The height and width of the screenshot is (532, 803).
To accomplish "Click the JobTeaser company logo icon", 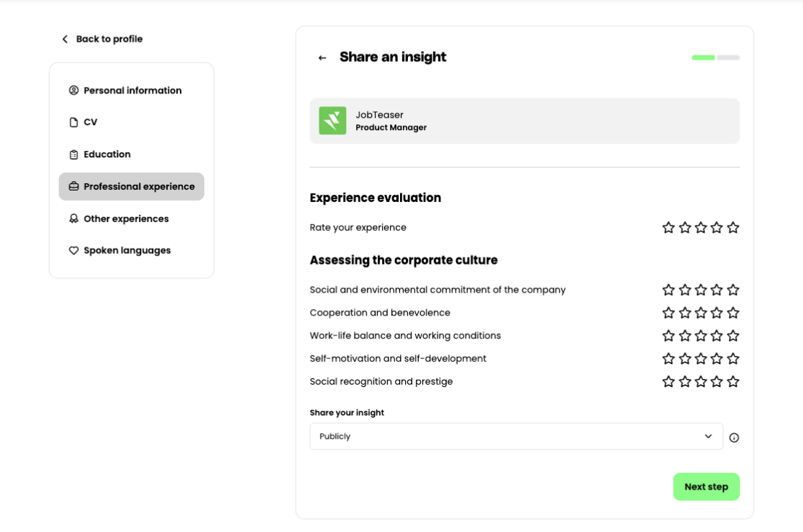I will point(332,121).
